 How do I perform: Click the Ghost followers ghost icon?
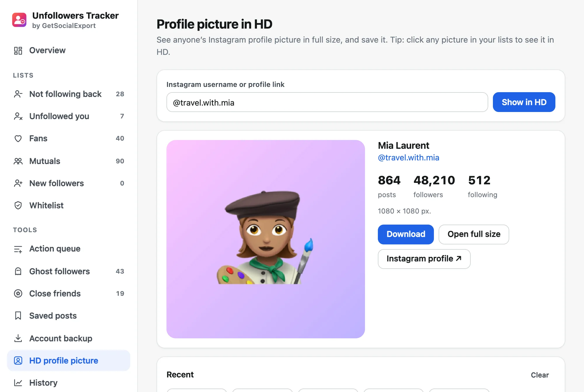pyautogui.click(x=18, y=271)
